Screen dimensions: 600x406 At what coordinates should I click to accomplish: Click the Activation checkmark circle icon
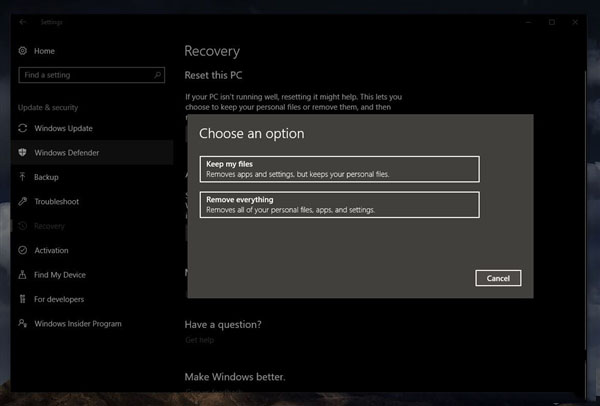pos(23,250)
